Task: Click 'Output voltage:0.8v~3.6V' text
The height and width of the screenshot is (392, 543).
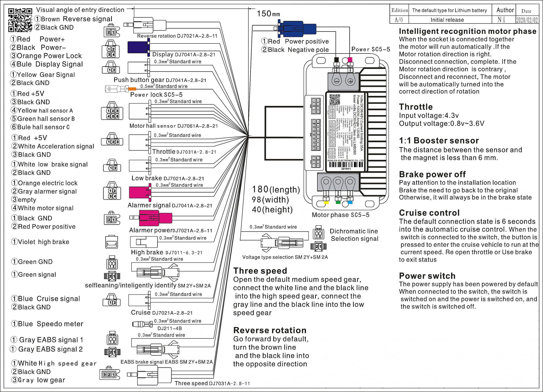Action: click(441, 124)
